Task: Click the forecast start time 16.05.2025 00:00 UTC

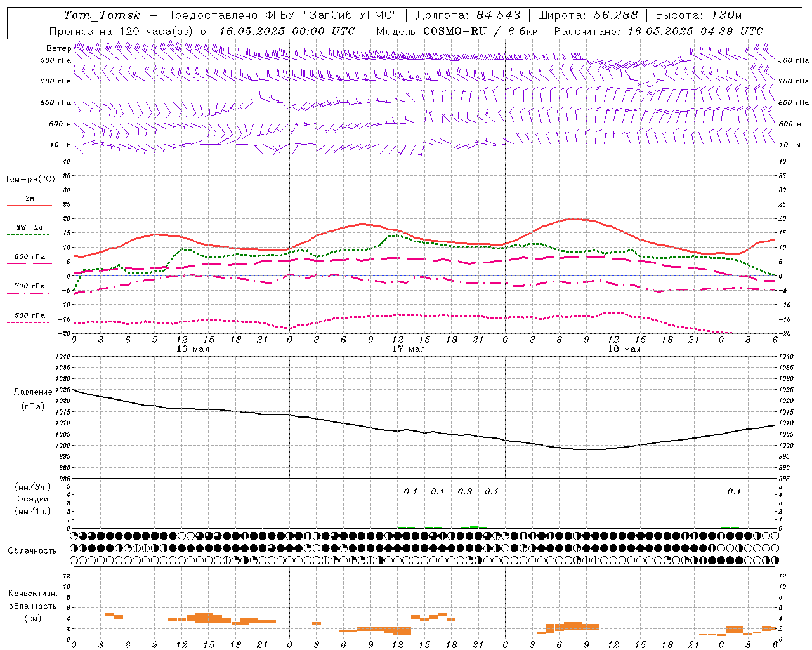Action: coord(287,31)
